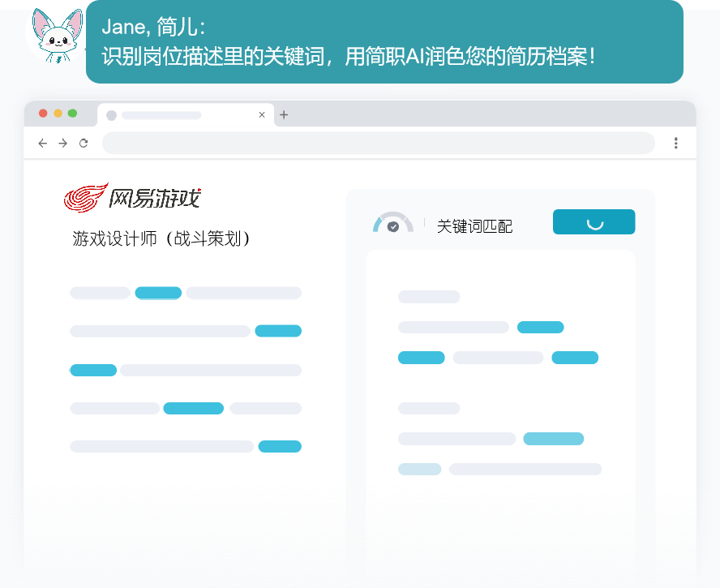
Task: Select highlighted keyword ending the last description line
Action: pos(280,446)
